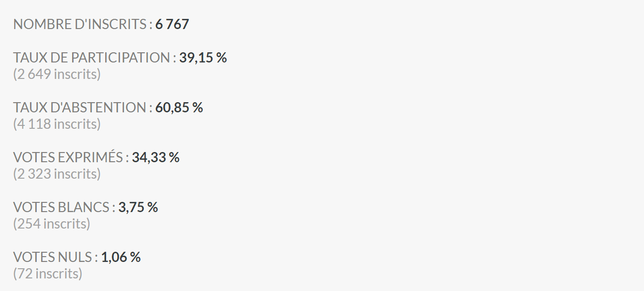The width and height of the screenshot is (644, 291).
Task: Click the VOTES EXPRIMÉS label
Action: pos(68,157)
